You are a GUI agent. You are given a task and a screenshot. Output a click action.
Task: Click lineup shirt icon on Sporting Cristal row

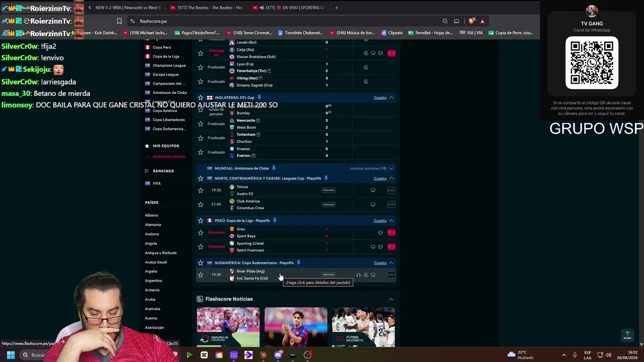(380, 247)
